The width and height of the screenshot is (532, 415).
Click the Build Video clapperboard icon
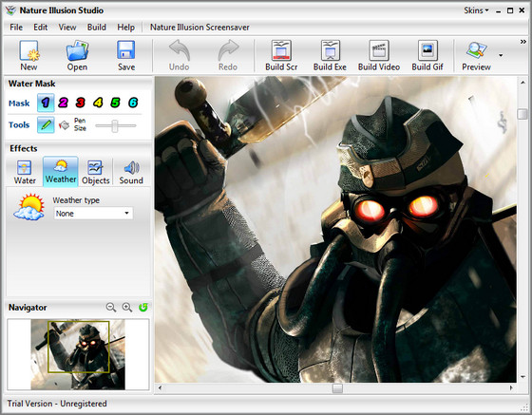pos(379,50)
